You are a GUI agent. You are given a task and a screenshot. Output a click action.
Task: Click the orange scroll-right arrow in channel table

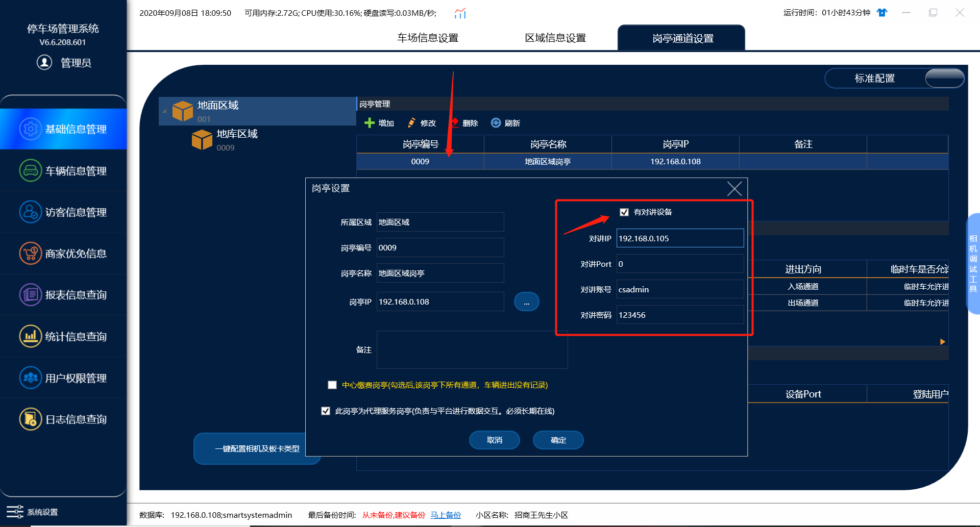pos(943,342)
